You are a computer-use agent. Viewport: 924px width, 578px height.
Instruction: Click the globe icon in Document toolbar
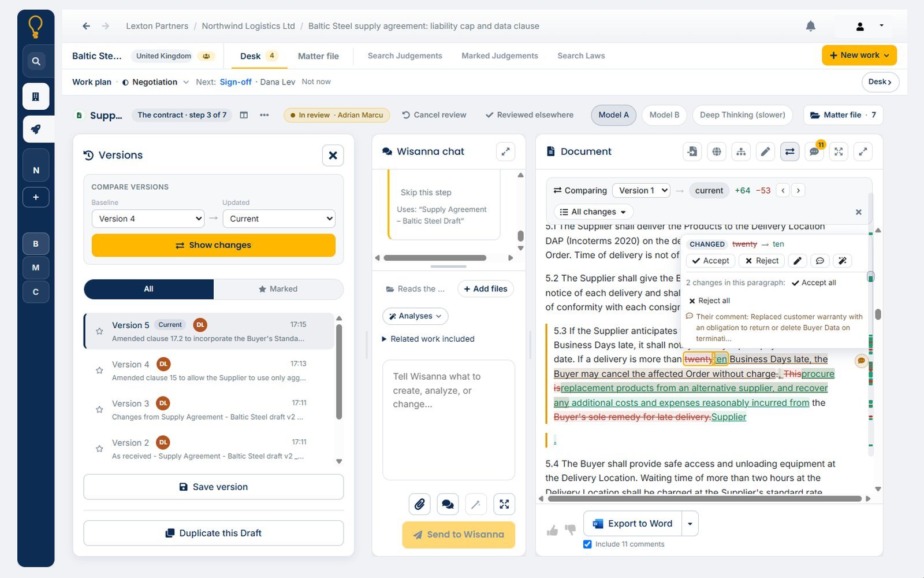[x=716, y=151]
